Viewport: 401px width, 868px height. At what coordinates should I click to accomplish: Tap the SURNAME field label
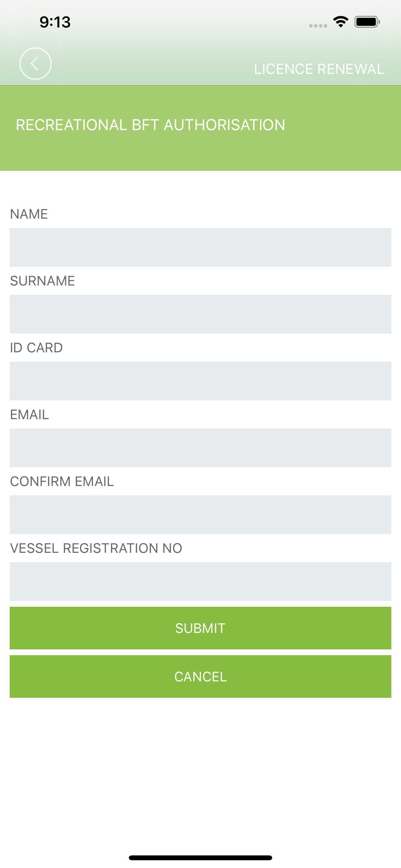tap(43, 281)
